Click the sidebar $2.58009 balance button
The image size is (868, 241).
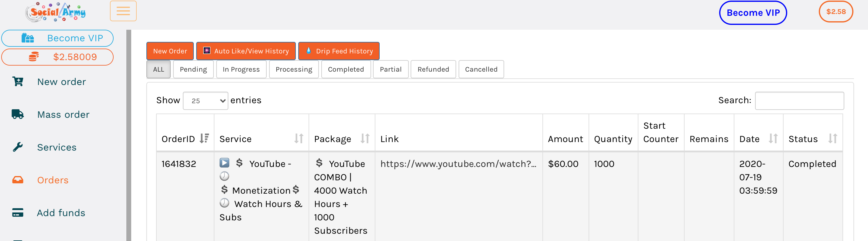[x=57, y=57]
